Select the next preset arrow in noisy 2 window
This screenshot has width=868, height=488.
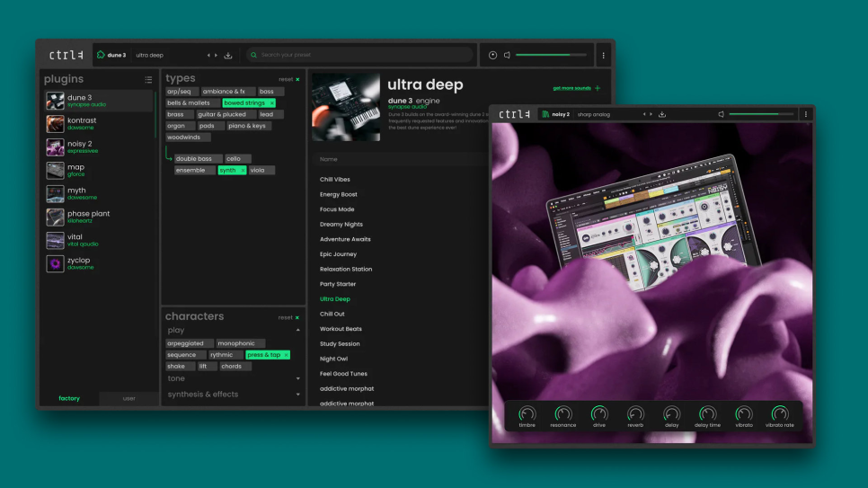[651, 114]
